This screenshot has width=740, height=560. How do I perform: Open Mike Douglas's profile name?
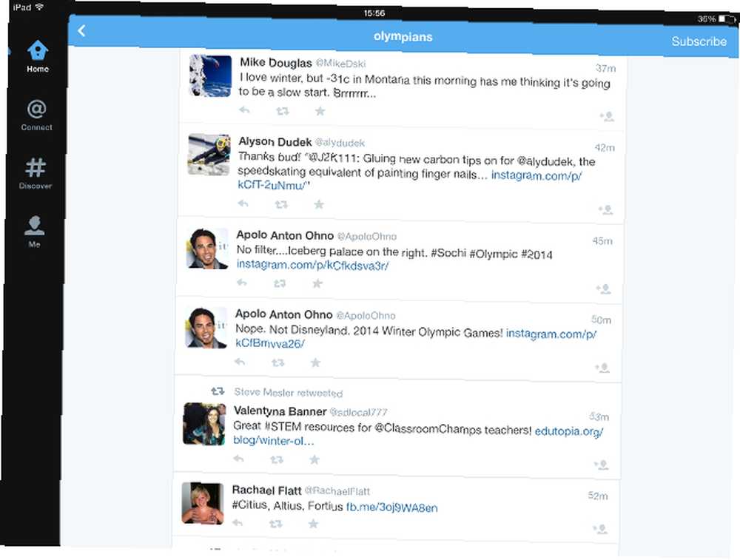(x=276, y=62)
